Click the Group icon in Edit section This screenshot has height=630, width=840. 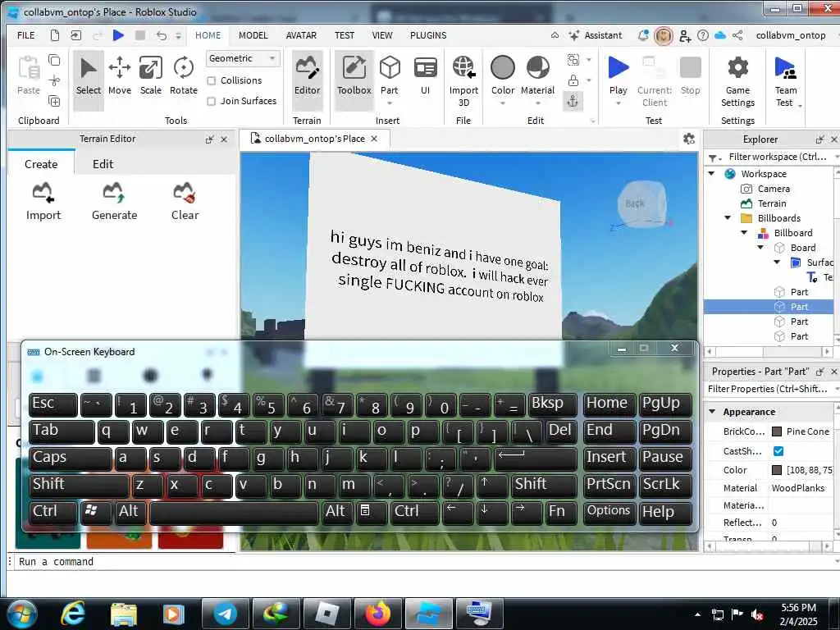573,59
